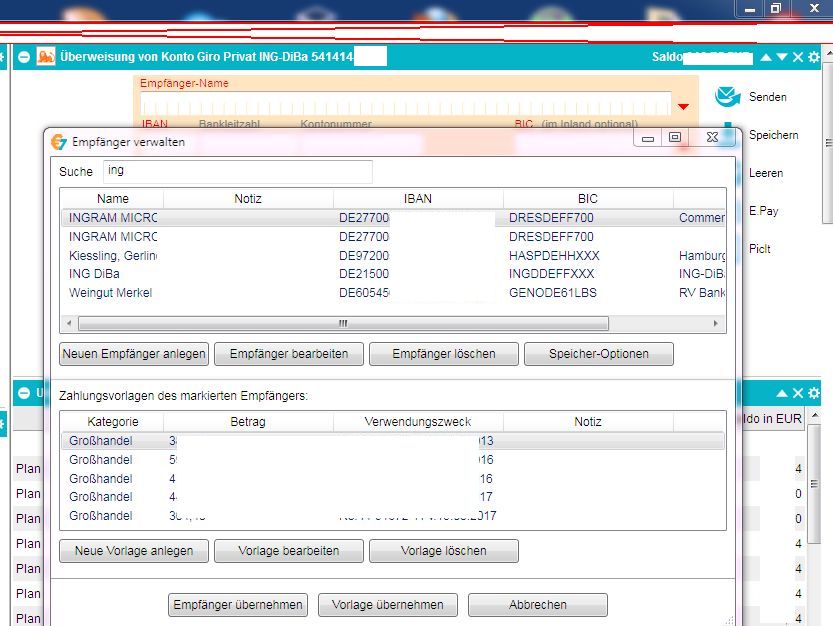This screenshot has height=626, width=833.
Task: Click the RV Bank cell in the recipient list
Action: [x=702, y=293]
